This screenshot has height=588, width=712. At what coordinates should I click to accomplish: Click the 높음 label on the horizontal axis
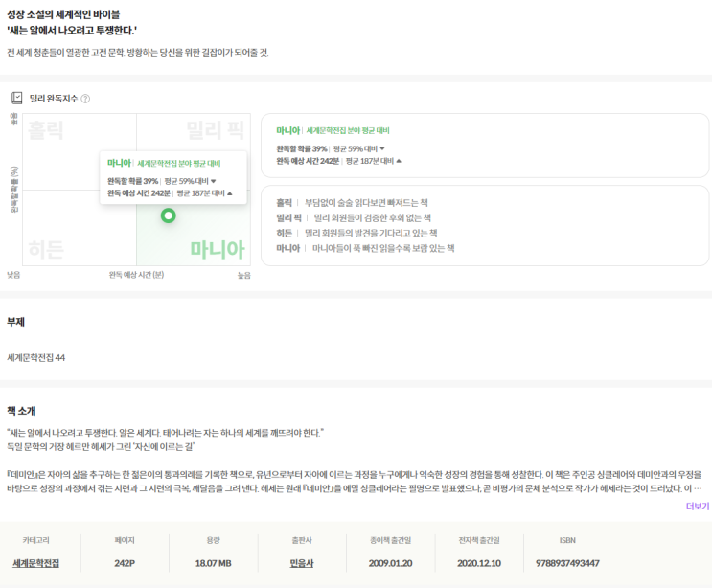243,275
